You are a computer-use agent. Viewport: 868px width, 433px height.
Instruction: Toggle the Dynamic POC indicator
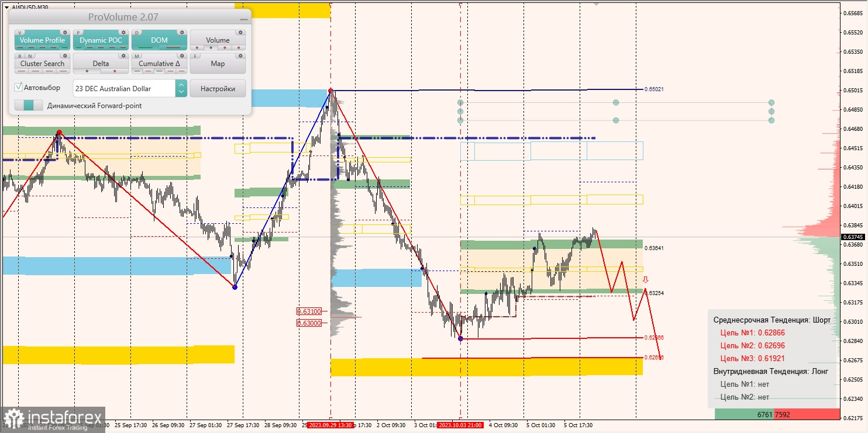101,40
